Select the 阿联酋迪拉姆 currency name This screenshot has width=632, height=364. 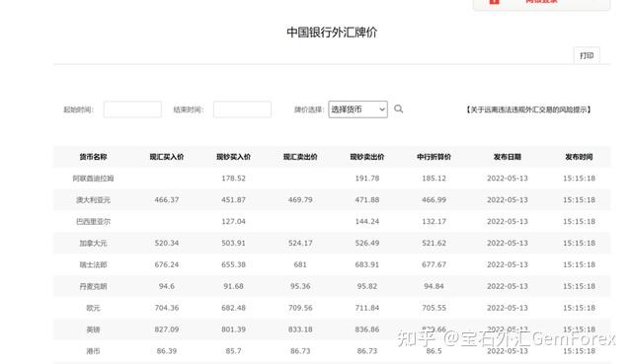tap(93, 179)
